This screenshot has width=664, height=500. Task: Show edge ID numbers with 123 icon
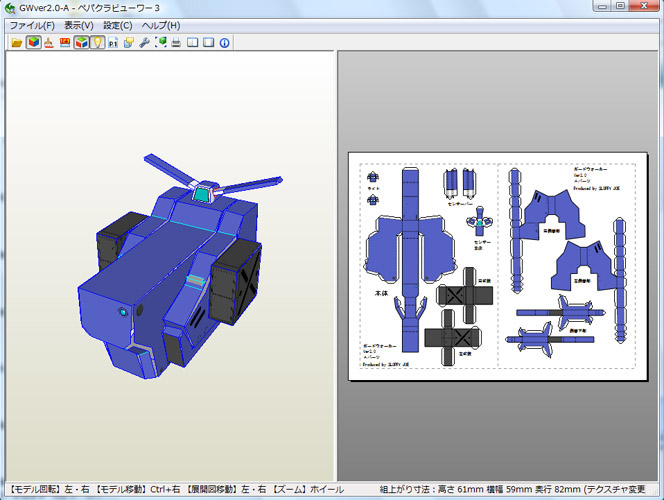pos(65,43)
